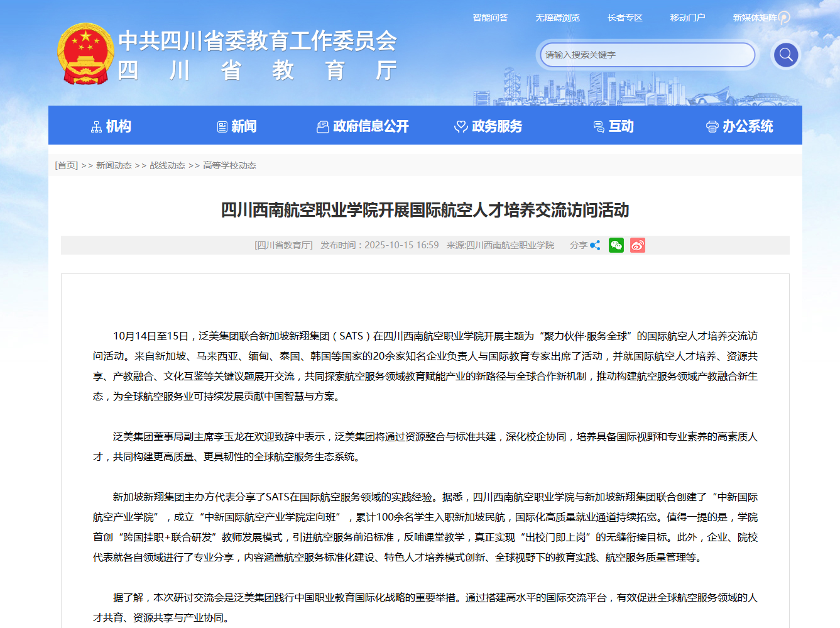Image resolution: width=840 pixels, height=628 pixels.
Task: Open the 移动门户 link
Action: [687, 18]
